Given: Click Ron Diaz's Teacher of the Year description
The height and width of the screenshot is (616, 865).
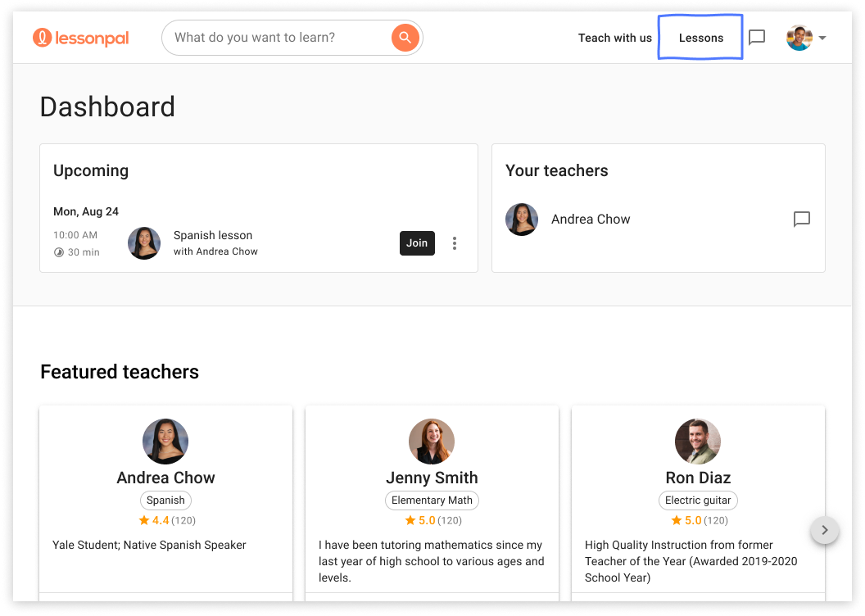Looking at the screenshot, I should point(691,561).
